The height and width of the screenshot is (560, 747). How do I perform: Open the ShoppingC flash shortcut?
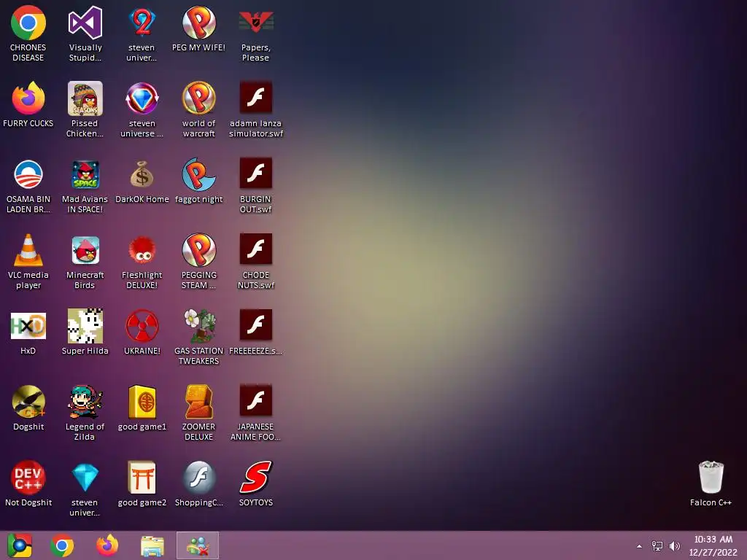click(x=198, y=484)
